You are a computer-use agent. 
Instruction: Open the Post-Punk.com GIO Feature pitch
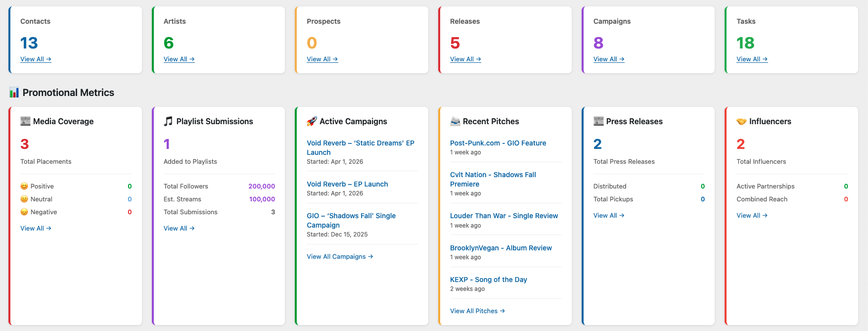[498, 143]
